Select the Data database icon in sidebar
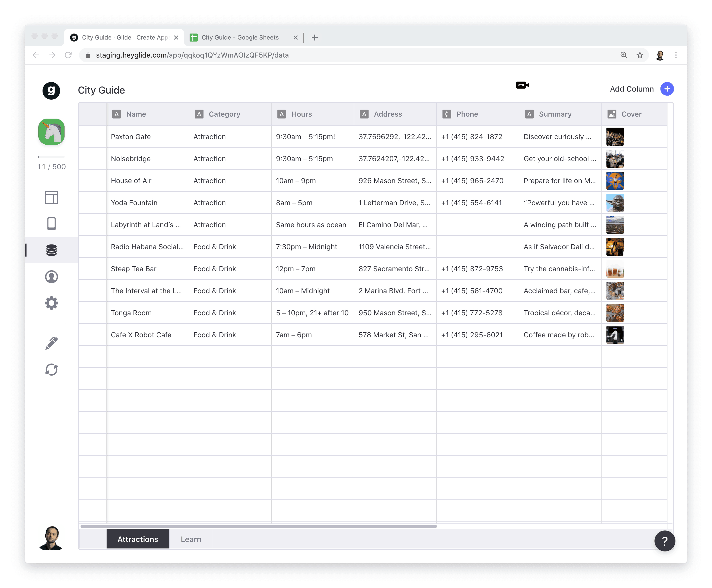Image resolution: width=712 pixels, height=588 pixels. pyautogui.click(x=52, y=250)
